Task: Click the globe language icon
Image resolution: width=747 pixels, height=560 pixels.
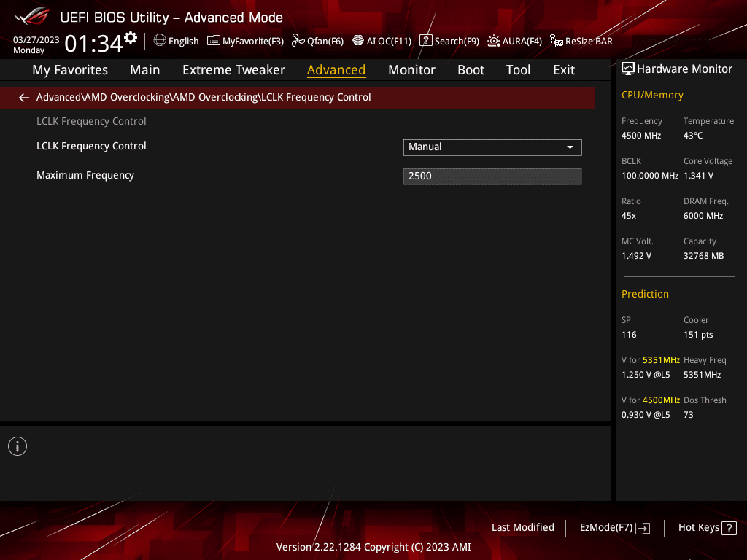Action: pyautogui.click(x=160, y=40)
